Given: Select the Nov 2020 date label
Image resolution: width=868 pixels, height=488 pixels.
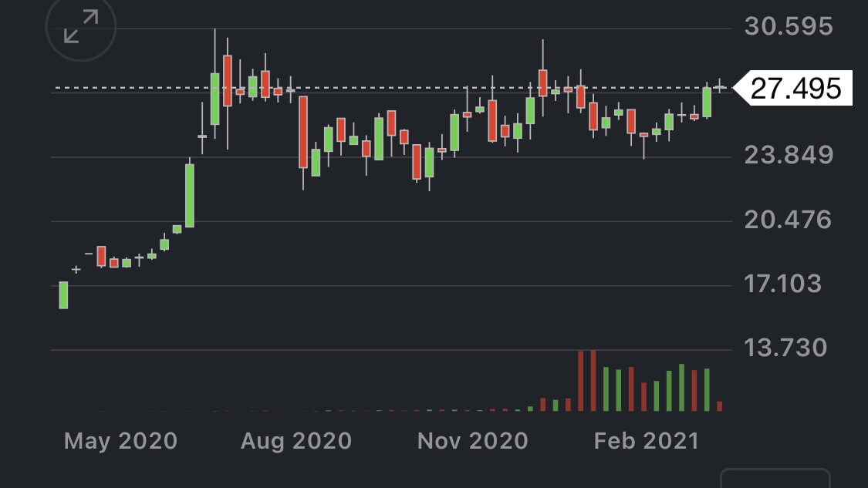Looking at the screenshot, I should tap(472, 441).
